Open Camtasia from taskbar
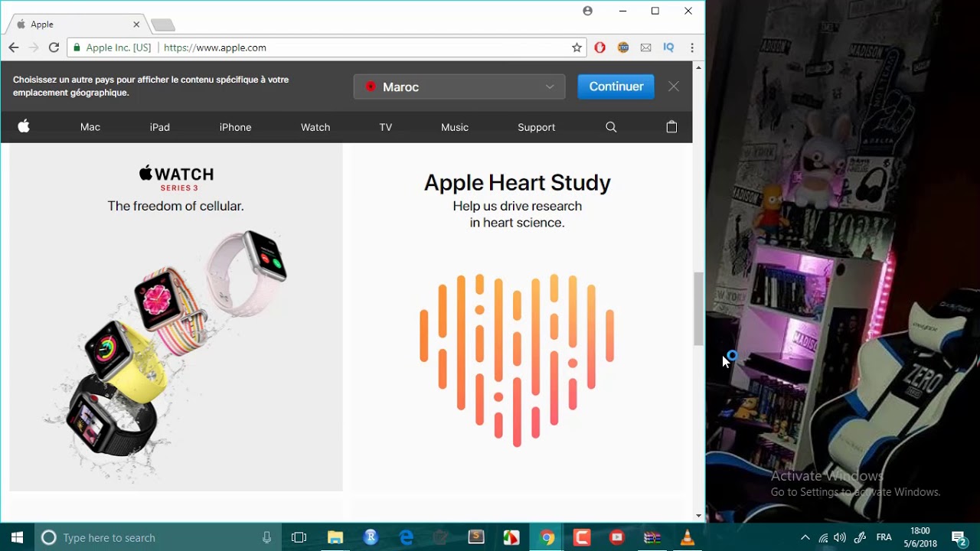 [x=582, y=537]
